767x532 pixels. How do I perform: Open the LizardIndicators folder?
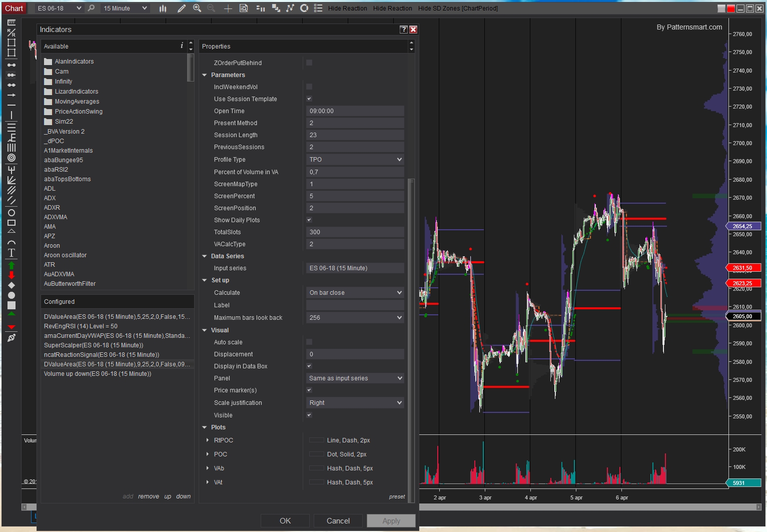pos(71,92)
